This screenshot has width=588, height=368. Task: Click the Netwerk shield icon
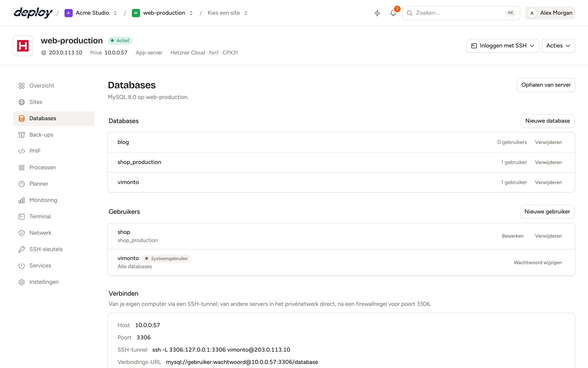22,233
